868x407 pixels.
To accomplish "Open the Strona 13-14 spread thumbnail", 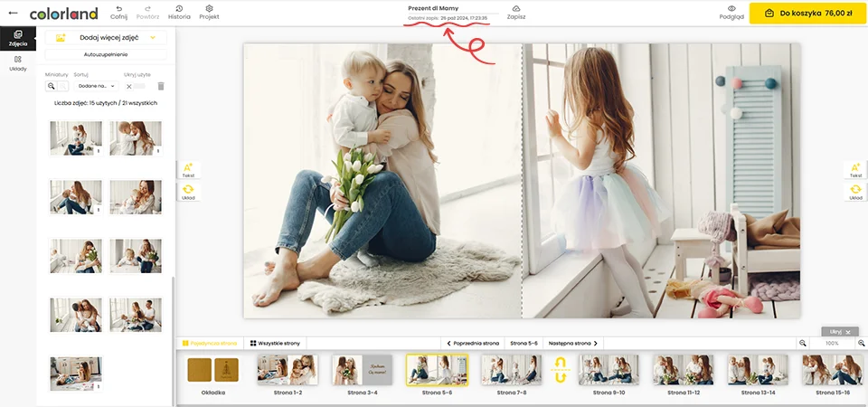I will tap(758, 370).
